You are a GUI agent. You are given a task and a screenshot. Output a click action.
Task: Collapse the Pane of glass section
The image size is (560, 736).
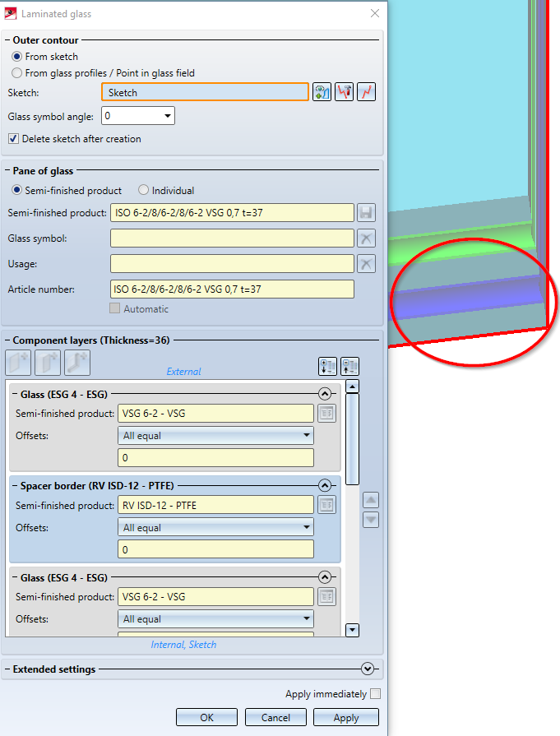click(x=7, y=171)
